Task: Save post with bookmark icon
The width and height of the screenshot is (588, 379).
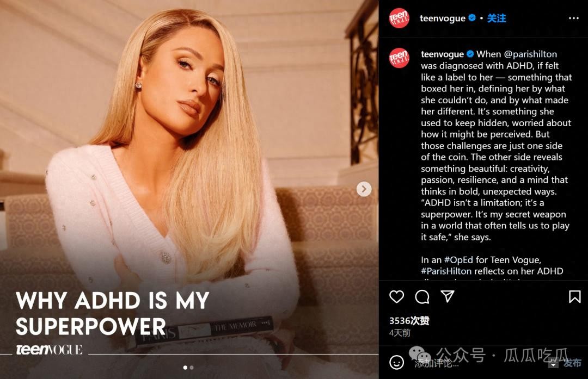Action: click(x=574, y=296)
